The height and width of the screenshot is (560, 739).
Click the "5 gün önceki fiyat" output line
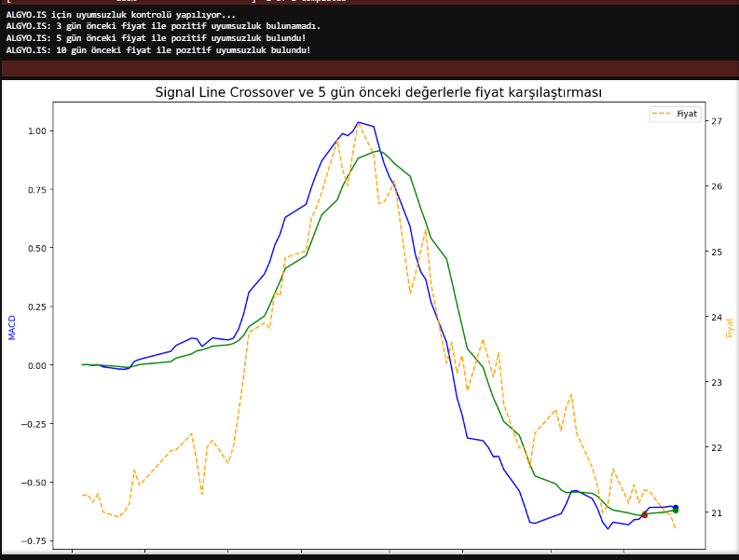click(156, 38)
